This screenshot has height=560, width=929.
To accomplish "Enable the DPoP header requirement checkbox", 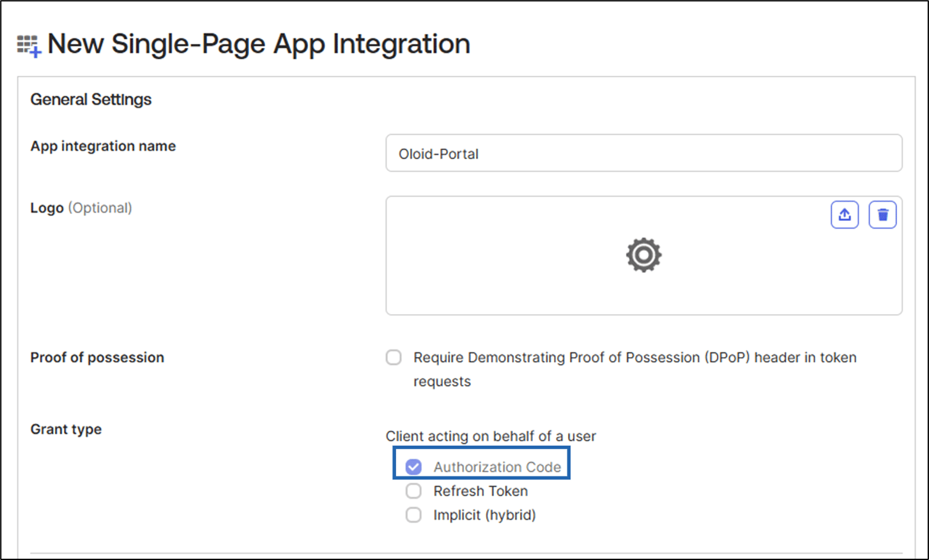I will [394, 358].
